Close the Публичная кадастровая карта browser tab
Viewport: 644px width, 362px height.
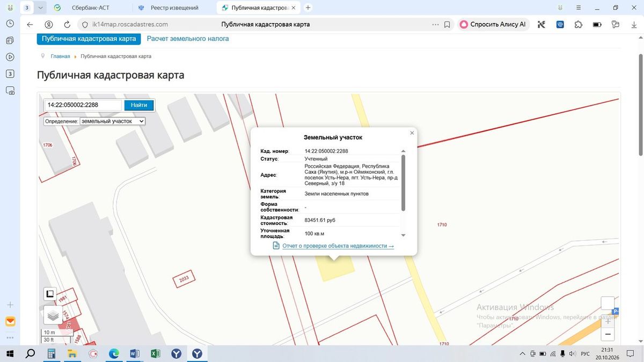[293, 8]
